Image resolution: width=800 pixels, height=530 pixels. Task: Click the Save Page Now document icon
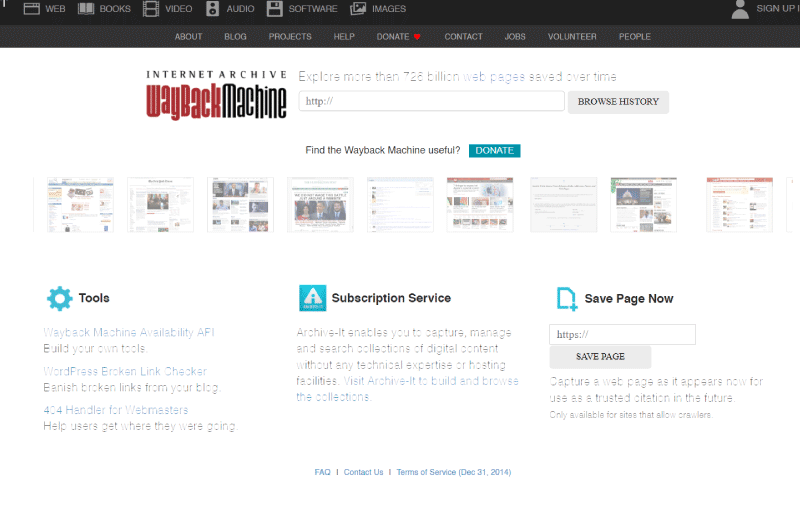[x=566, y=299]
